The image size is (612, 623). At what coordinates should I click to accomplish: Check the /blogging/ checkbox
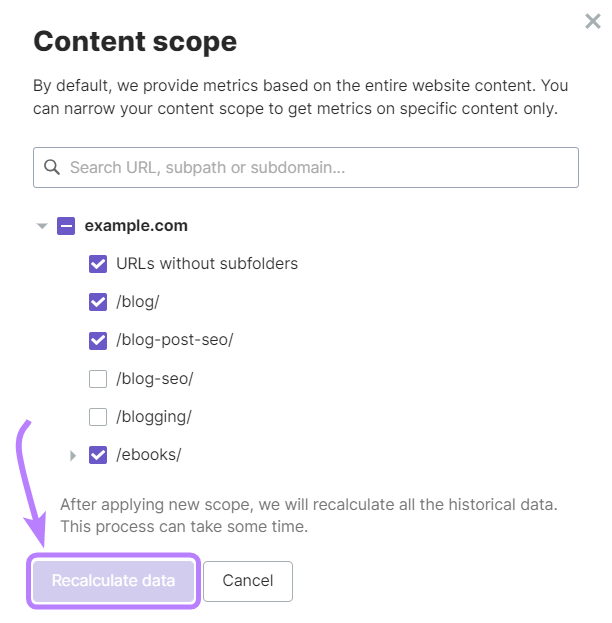click(x=98, y=416)
